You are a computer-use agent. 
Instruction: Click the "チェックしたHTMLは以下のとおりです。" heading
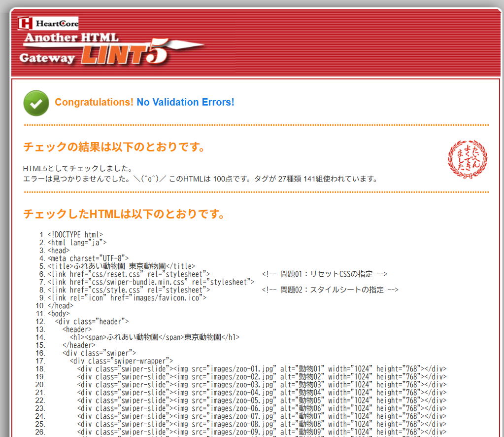coord(124,214)
